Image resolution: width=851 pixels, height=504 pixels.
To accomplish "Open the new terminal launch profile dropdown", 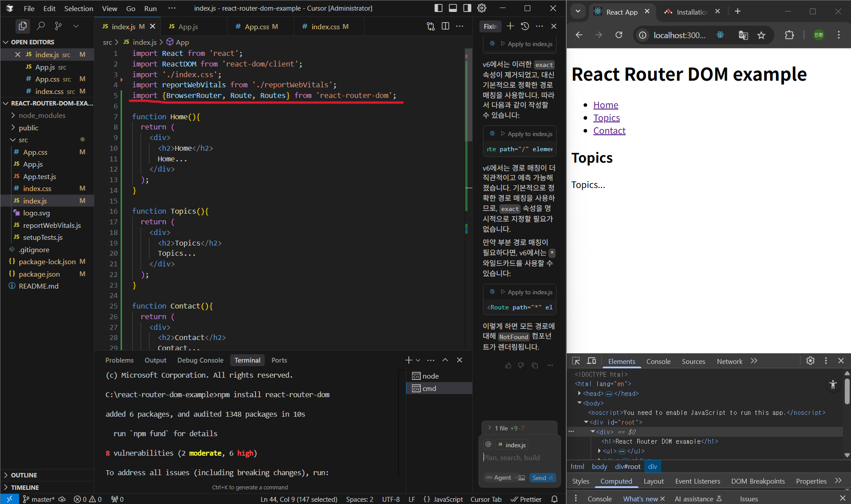I will [x=418, y=360].
